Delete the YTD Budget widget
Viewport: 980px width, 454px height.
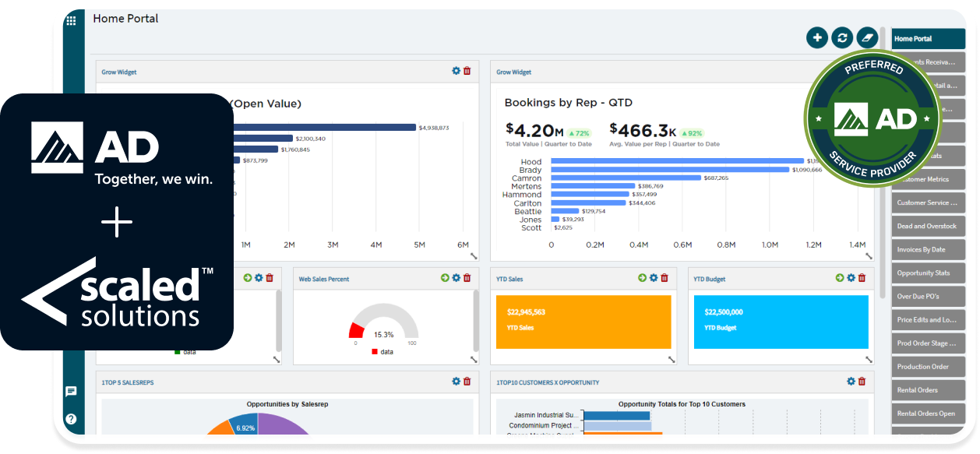click(x=862, y=277)
